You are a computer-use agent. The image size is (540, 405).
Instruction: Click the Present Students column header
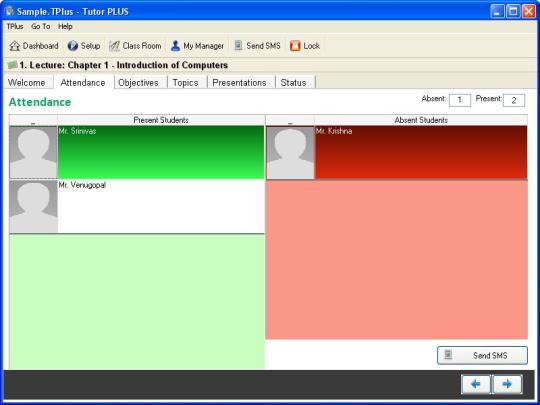161,120
